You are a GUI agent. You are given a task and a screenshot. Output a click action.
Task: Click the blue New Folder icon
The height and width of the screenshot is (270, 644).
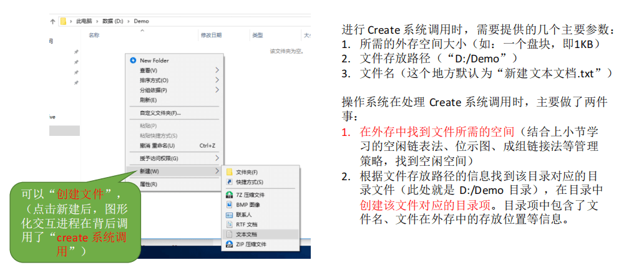[133, 60]
